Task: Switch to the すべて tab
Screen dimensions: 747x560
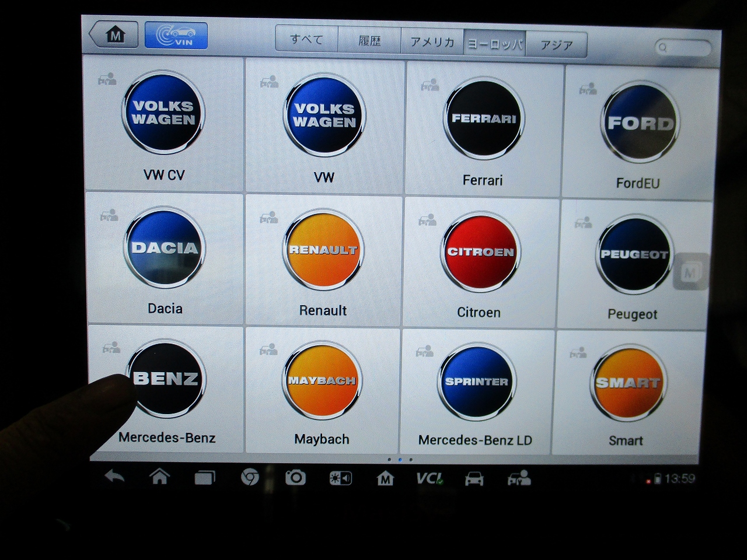Action: (x=307, y=40)
